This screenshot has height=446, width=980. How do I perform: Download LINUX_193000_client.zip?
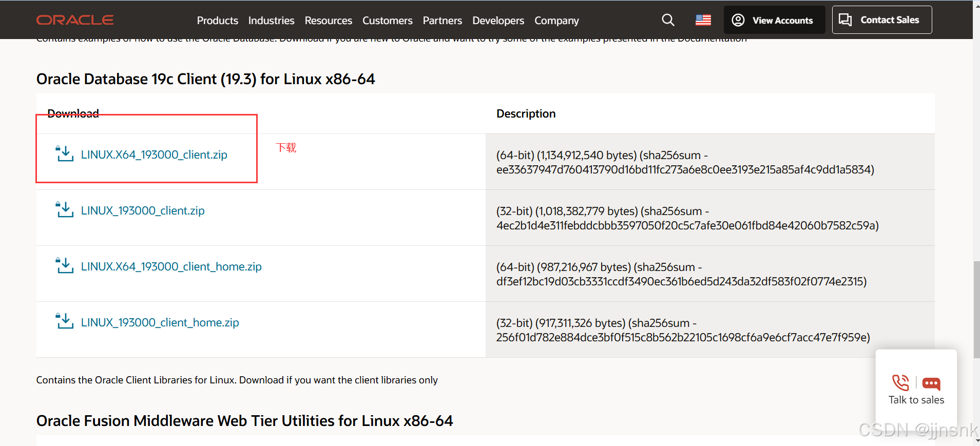(x=143, y=210)
